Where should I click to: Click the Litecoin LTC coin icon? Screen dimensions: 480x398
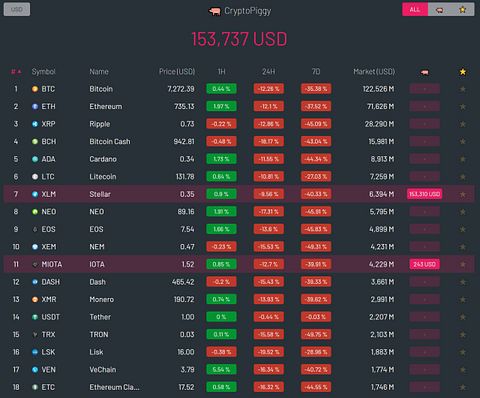(35, 177)
